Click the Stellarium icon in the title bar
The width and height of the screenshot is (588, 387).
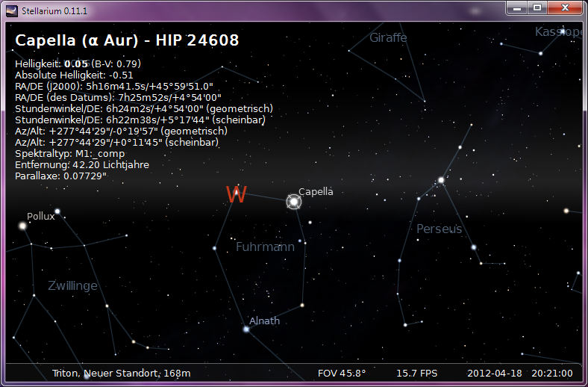click(x=12, y=8)
